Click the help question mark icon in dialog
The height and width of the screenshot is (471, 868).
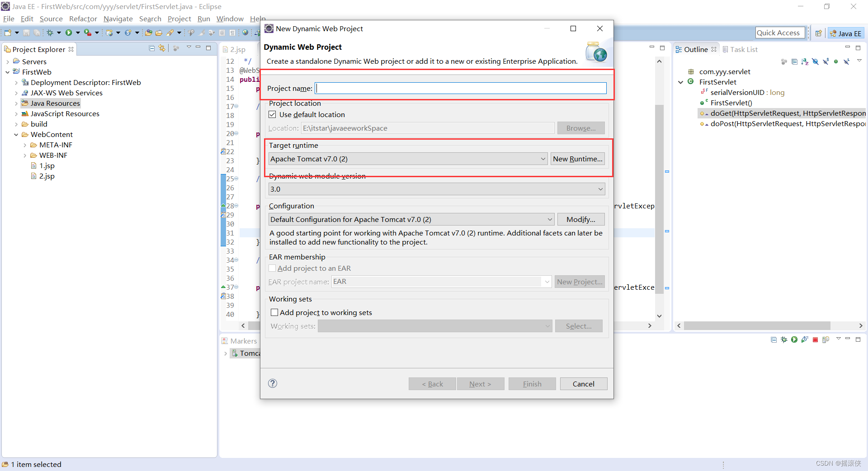273,383
